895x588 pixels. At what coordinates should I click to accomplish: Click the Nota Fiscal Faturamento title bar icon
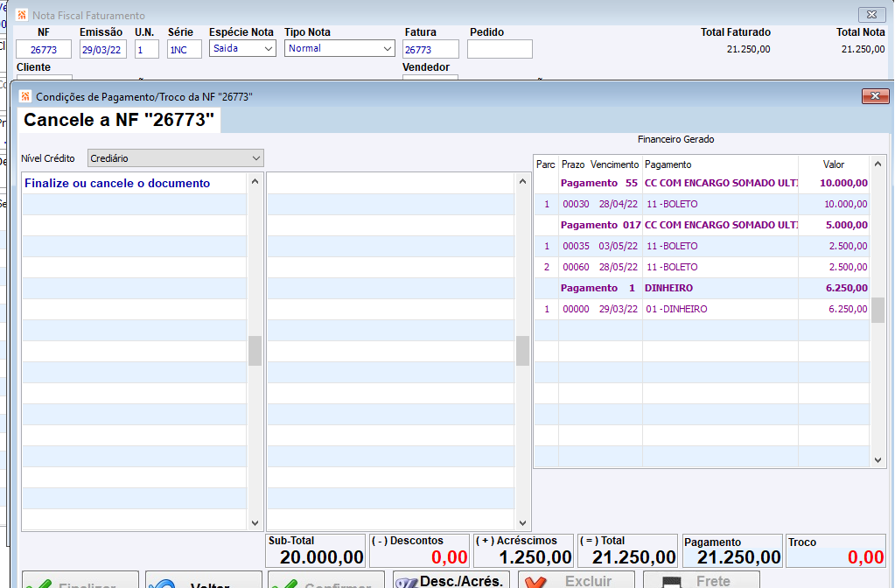coord(22,15)
